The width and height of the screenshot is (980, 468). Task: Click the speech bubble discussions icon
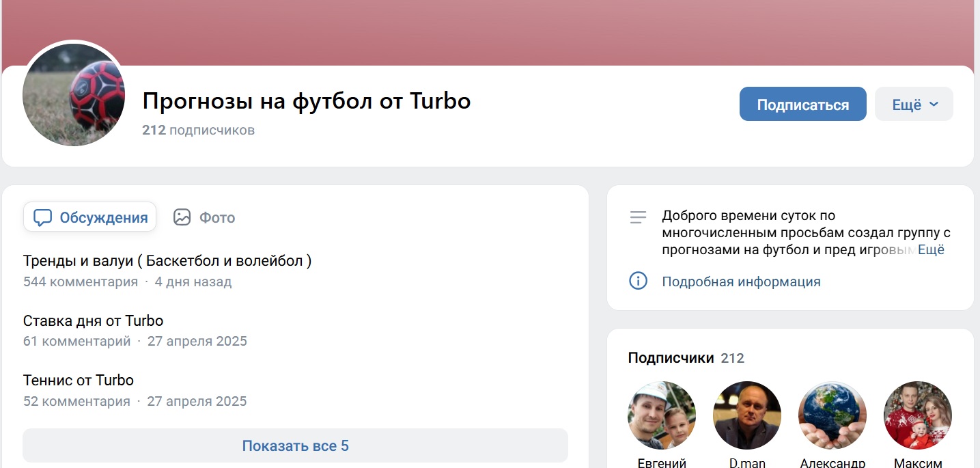point(43,217)
